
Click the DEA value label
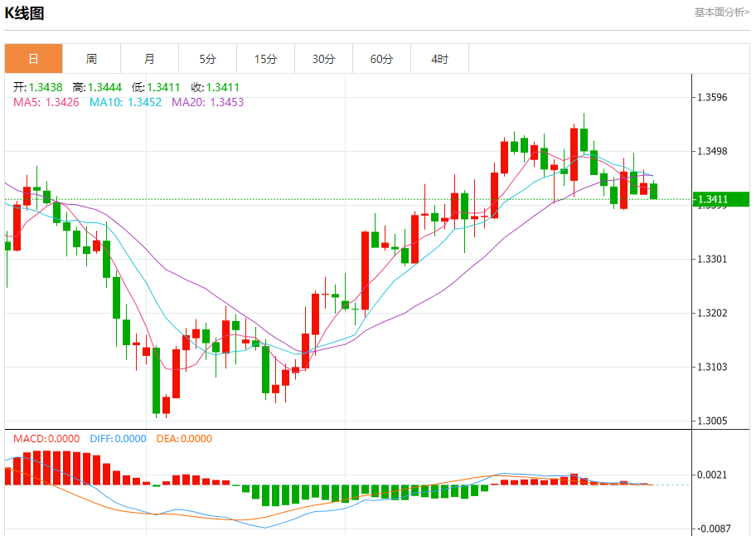click(x=183, y=439)
